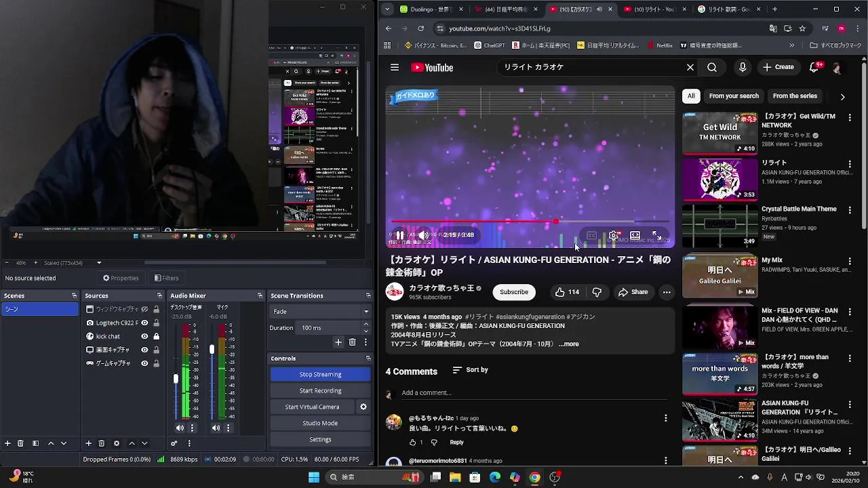Hide the Logitech C922 source
The height and width of the screenshot is (488, 868).
coord(144,323)
